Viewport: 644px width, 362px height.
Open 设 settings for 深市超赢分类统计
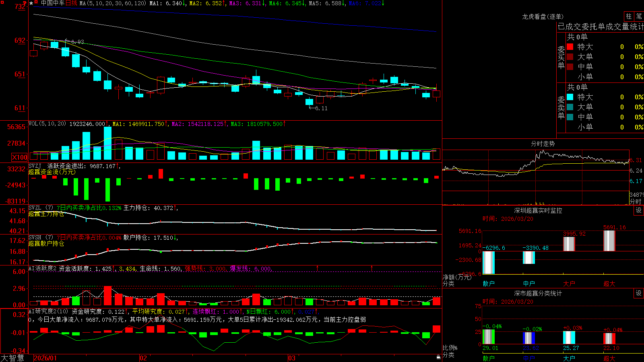pos(639,293)
